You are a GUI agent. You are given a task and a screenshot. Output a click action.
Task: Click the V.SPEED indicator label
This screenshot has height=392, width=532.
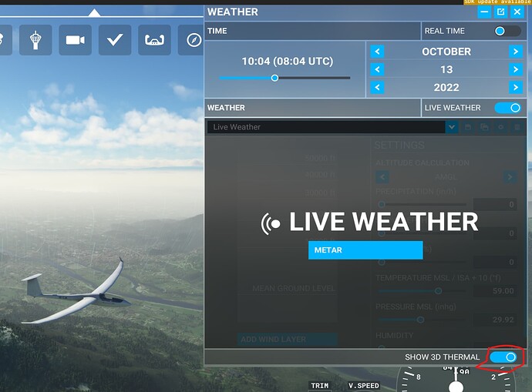point(364,386)
